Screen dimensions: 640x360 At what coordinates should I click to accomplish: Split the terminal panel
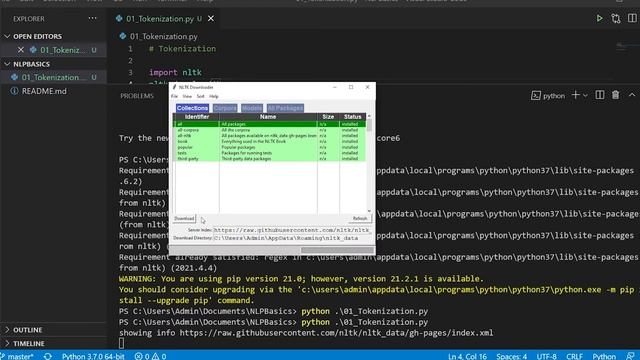[600, 95]
